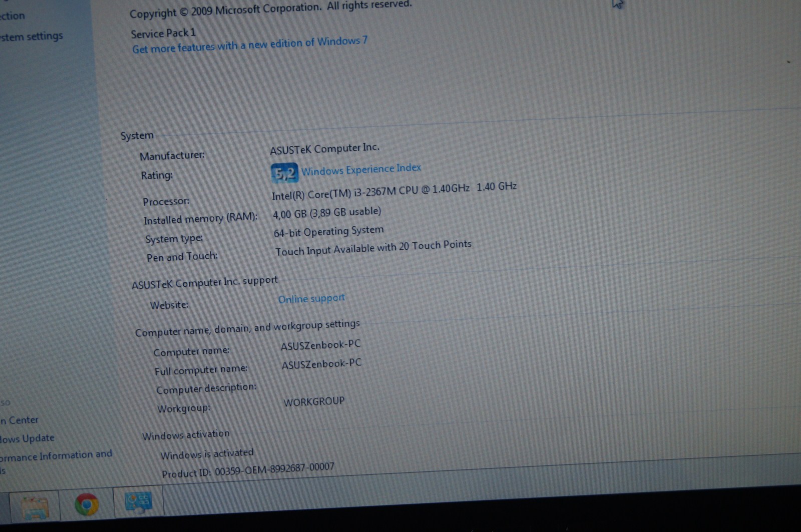Click the Control Panel taskbar icon
801x532 pixels.
[x=137, y=501]
